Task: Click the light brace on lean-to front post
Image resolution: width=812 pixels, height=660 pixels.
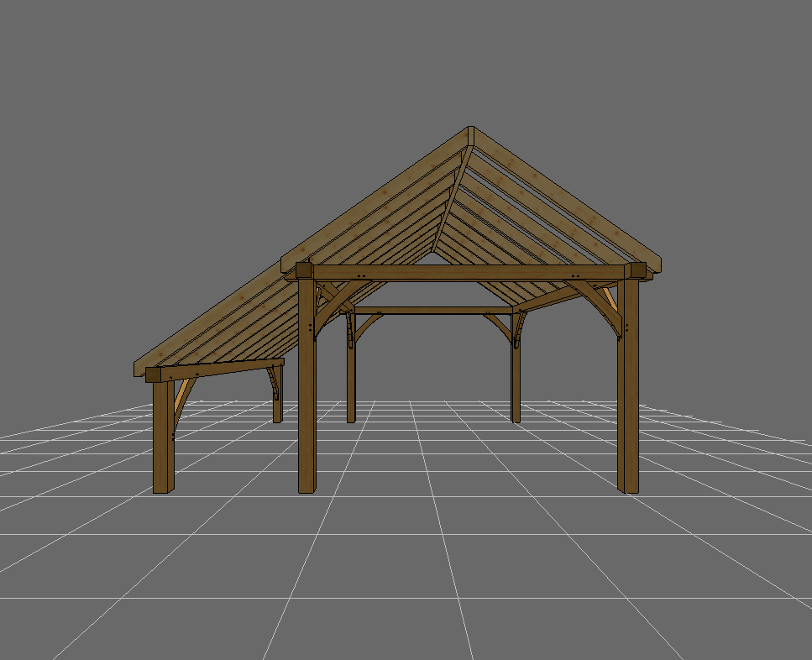Action: pos(181,393)
